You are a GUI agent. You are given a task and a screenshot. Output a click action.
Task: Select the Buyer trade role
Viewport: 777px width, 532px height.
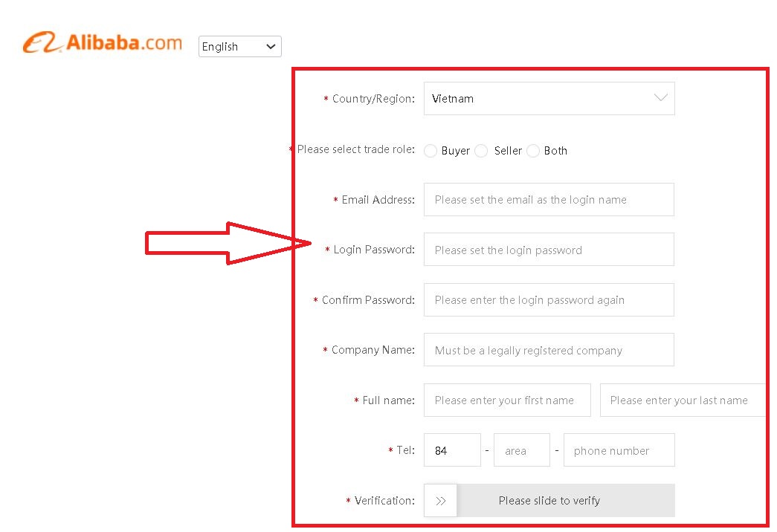click(x=431, y=151)
